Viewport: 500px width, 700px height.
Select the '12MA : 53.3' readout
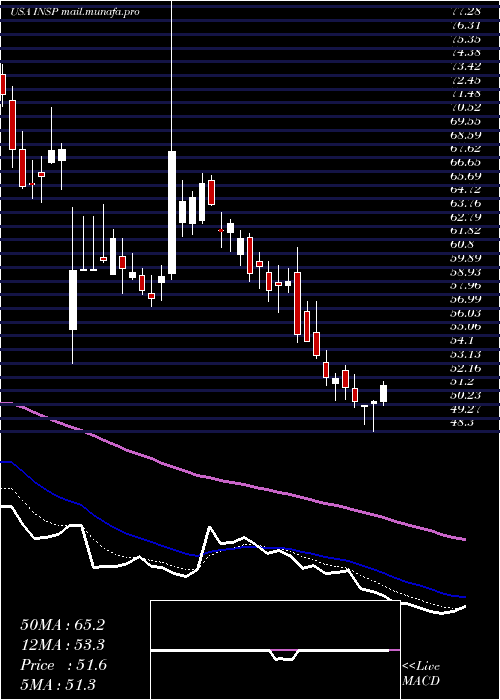(x=63, y=645)
